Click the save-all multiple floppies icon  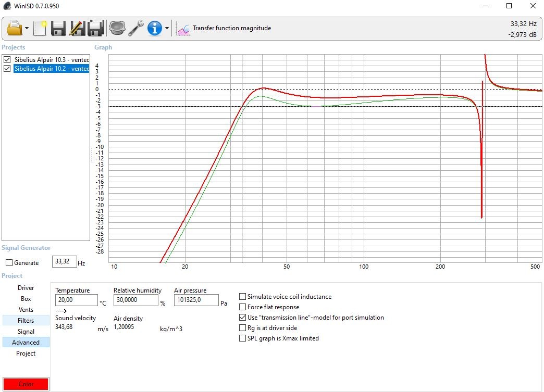[x=96, y=28]
